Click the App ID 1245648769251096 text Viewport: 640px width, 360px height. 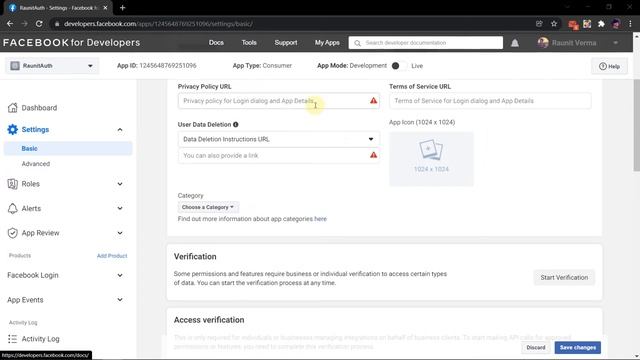point(157,66)
